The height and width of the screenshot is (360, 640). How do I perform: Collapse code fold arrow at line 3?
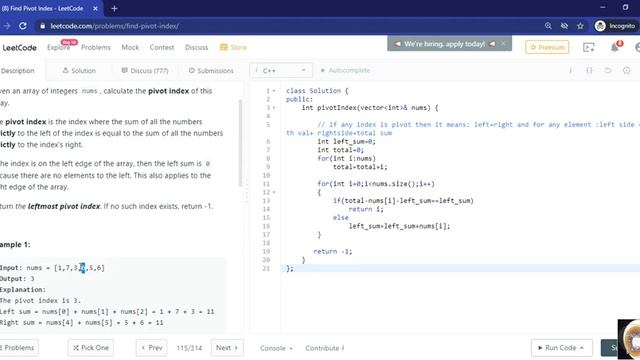(x=274, y=108)
